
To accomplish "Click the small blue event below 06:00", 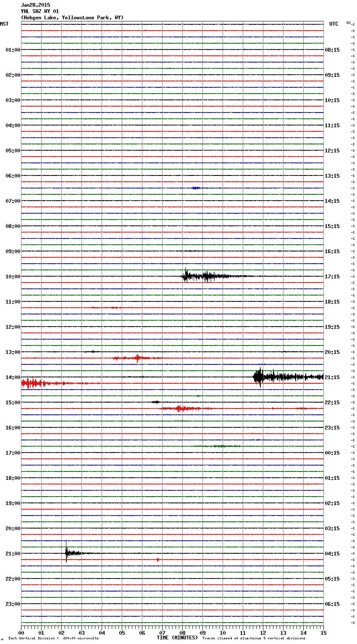I will coord(196,188).
